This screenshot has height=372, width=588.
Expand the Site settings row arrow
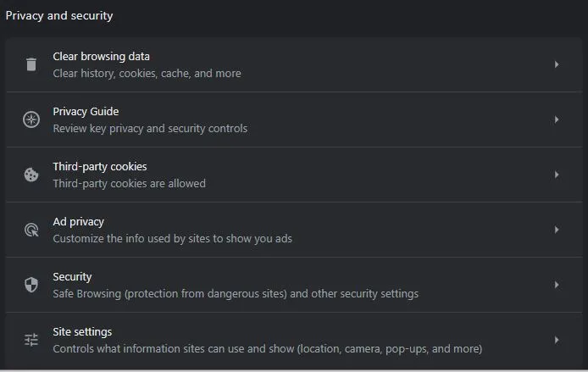(557, 340)
